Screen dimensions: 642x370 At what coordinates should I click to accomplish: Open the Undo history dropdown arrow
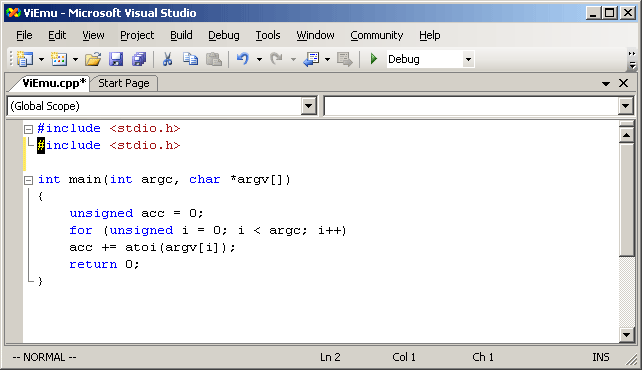point(259,59)
